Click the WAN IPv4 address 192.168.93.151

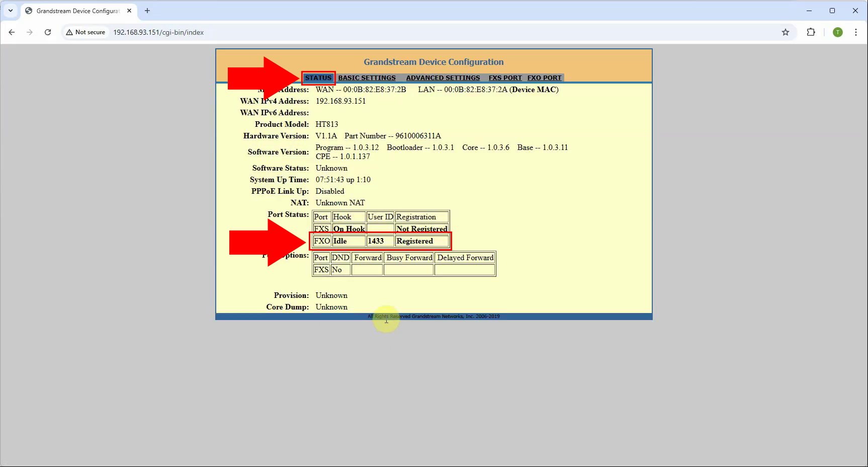[x=340, y=101]
